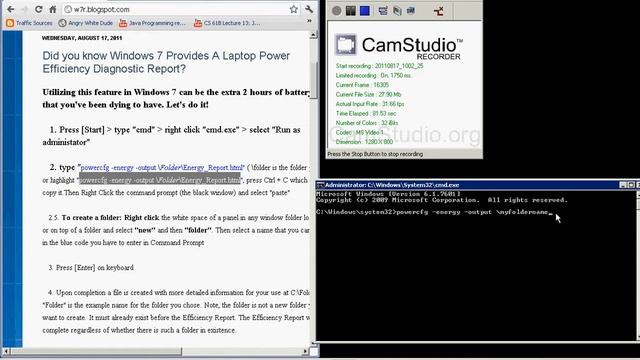Open the Laptop Power Efficiency post title
The width and height of the screenshot is (640, 360).
pyautogui.click(x=166, y=62)
